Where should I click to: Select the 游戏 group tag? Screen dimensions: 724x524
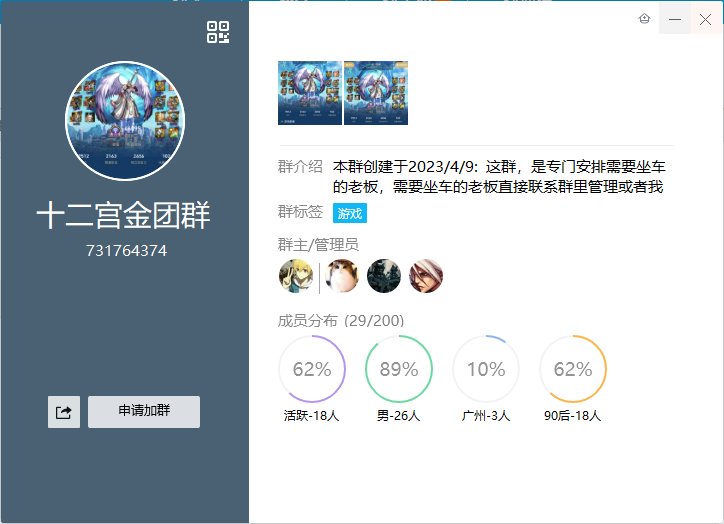(x=350, y=213)
